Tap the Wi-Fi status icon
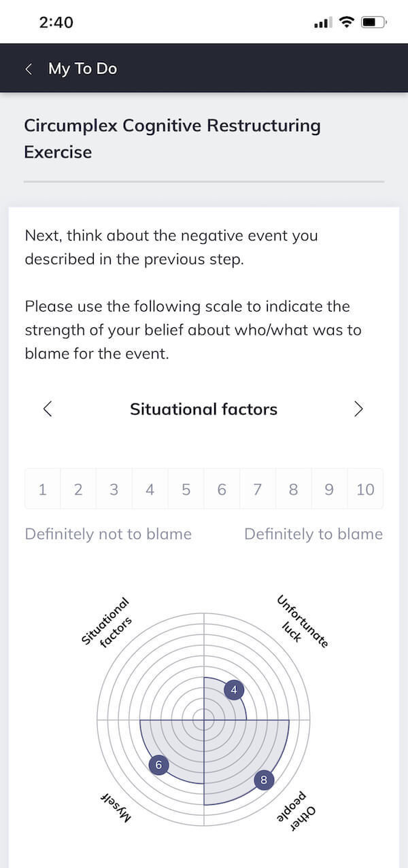The height and width of the screenshot is (868, 408). (347, 22)
